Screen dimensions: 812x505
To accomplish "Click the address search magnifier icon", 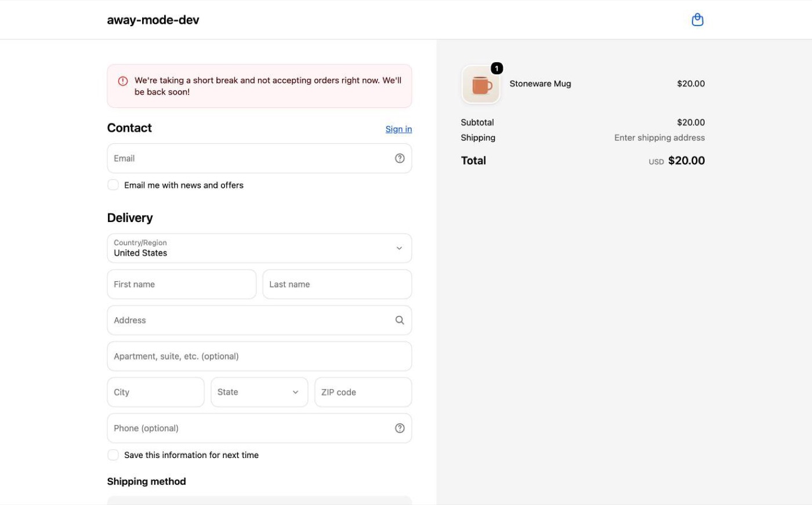I will tap(400, 320).
